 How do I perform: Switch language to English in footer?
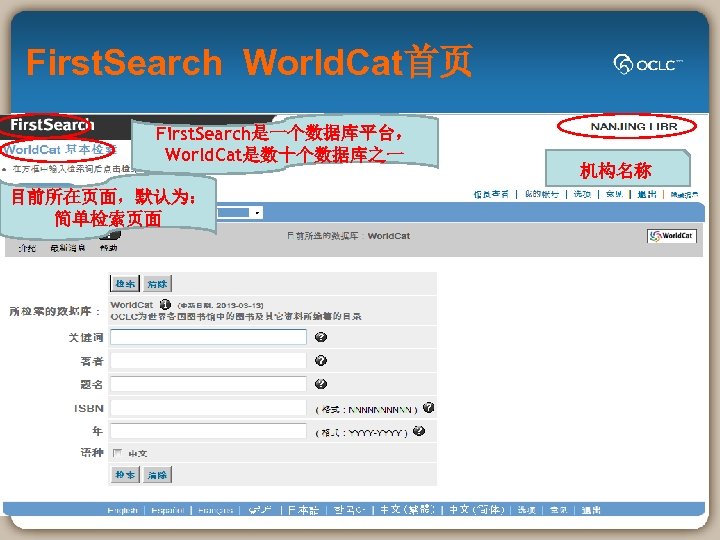point(123,510)
